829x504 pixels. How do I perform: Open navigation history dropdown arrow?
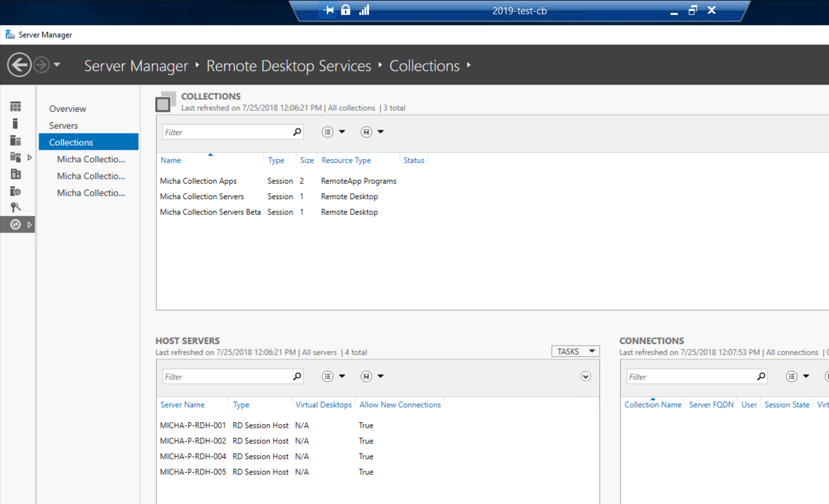(x=57, y=65)
